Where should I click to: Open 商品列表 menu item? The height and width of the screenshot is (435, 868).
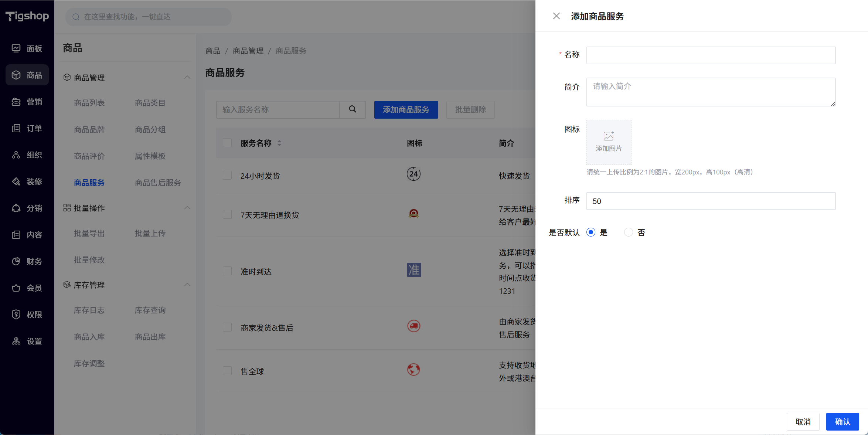pyautogui.click(x=89, y=103)
